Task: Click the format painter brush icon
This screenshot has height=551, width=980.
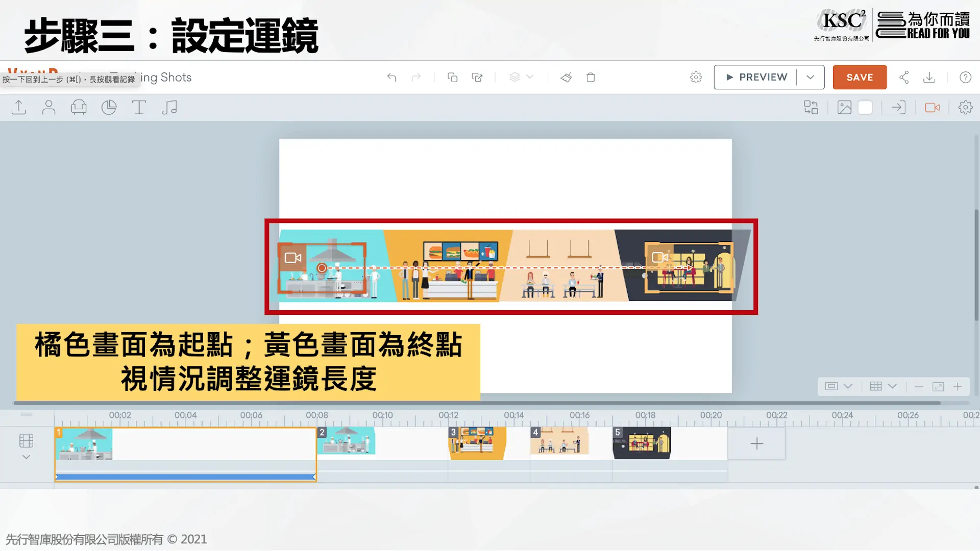Action: pyautogui.click(x=566, y=77)
